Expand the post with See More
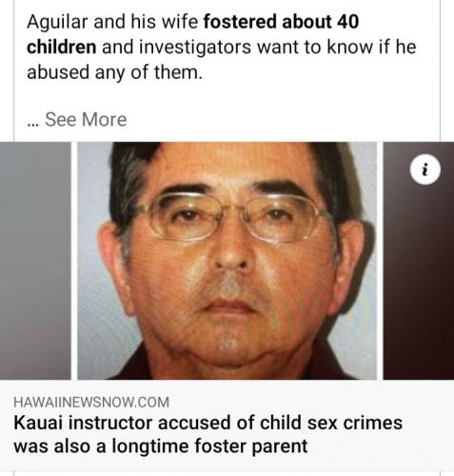Viewport: 454px width, 476px height. click(86, 120)
